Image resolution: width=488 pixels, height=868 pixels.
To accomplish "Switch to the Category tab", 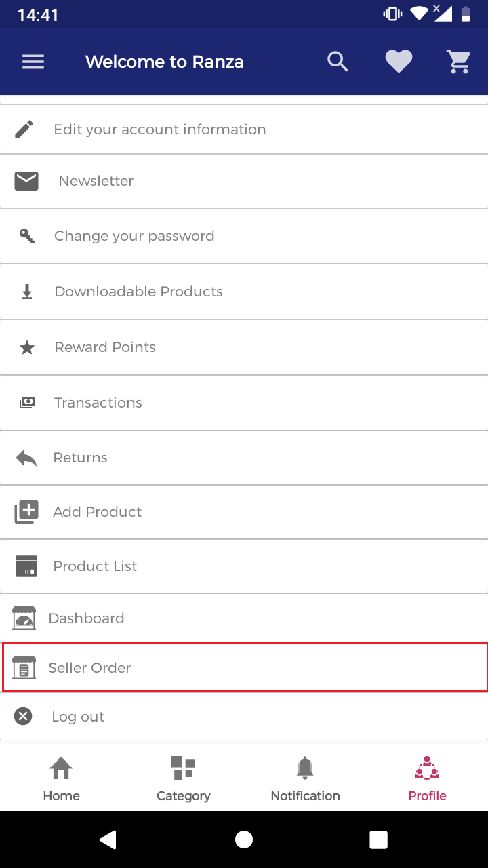I will click(183, 778).
